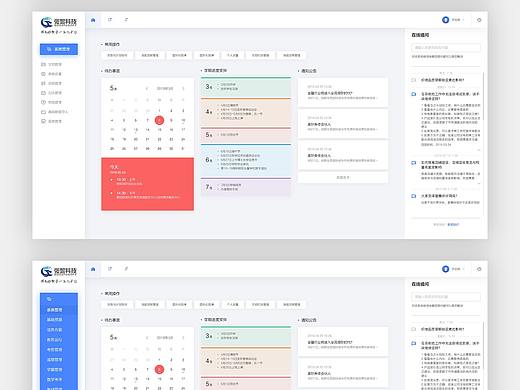Go to previous month in upper calendar
Screen dimensions: 520x390
[147, 89]
